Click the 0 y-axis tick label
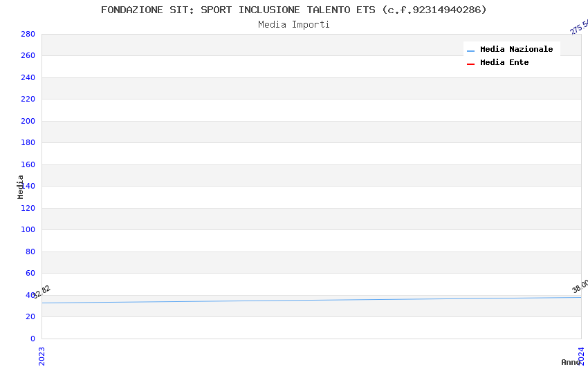The image size is (588, 380). tap(33, 339)
